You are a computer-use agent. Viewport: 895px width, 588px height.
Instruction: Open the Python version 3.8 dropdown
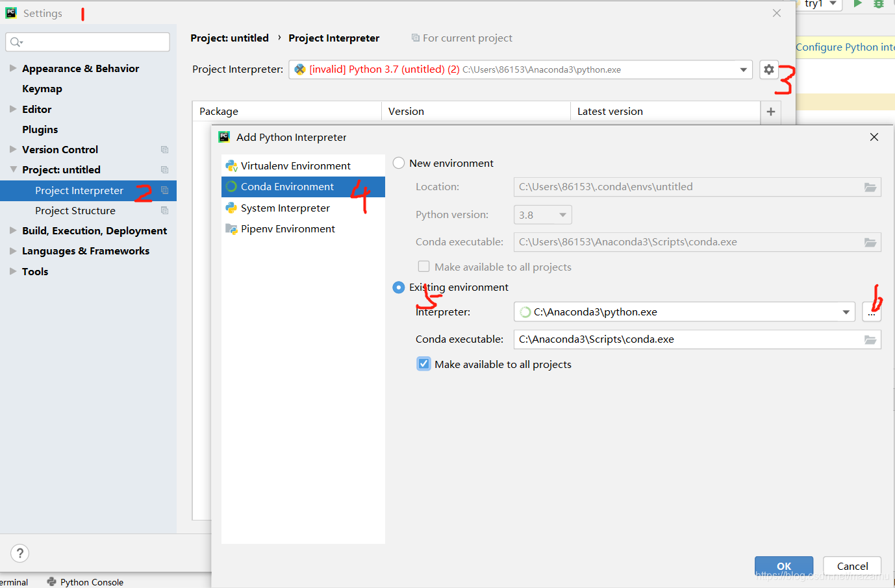[x=562, y=215]
